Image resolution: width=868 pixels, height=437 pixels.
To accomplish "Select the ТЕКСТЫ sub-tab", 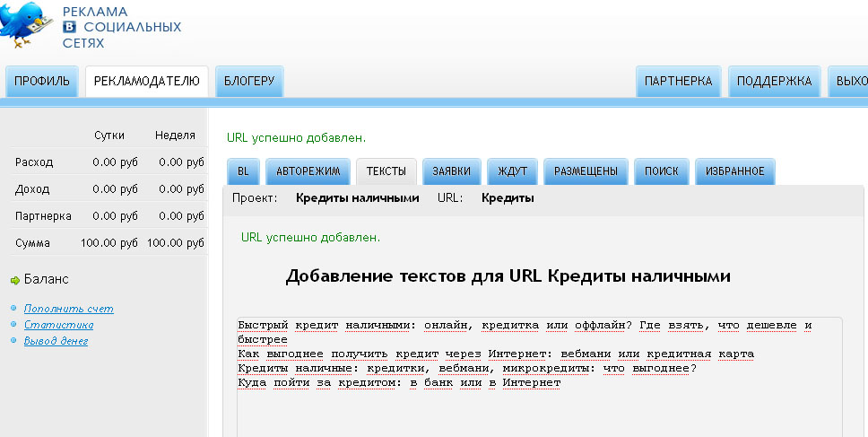I will pyautogui.click(x=386, y=171).
